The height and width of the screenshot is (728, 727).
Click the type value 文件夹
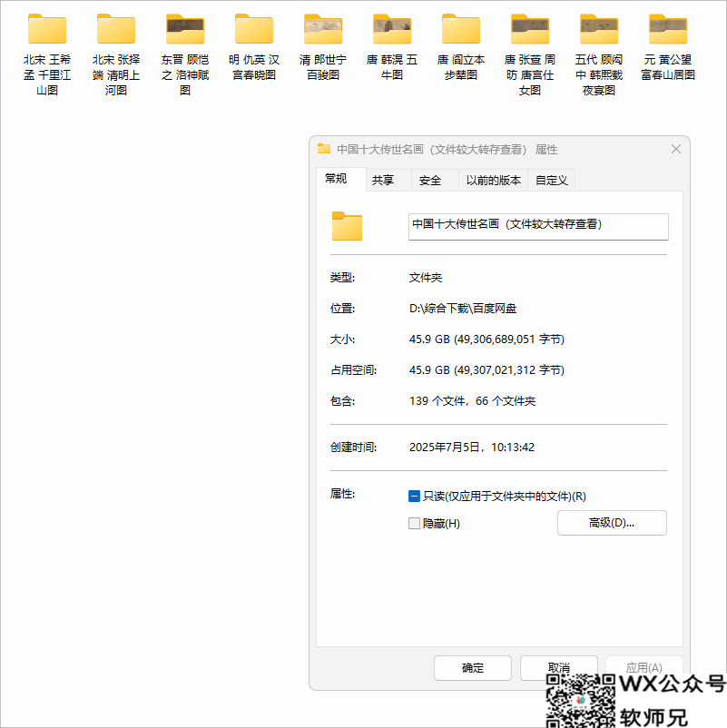click(426, 278)
